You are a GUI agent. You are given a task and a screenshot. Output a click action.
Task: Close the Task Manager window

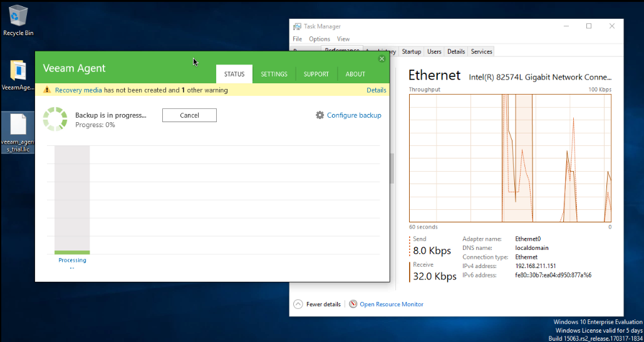(x=612, y=26)
